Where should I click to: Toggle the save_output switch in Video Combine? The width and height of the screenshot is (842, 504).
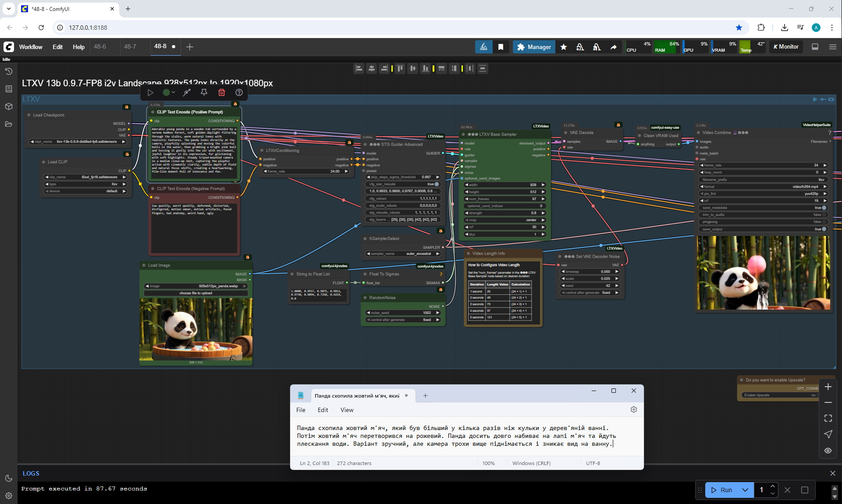pyautogui.click(x=823, y=229)
